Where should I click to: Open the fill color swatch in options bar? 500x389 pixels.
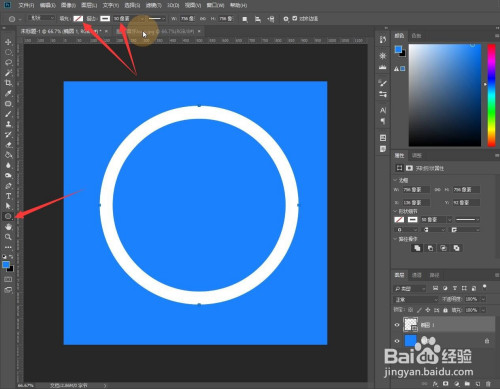(78, 19)
